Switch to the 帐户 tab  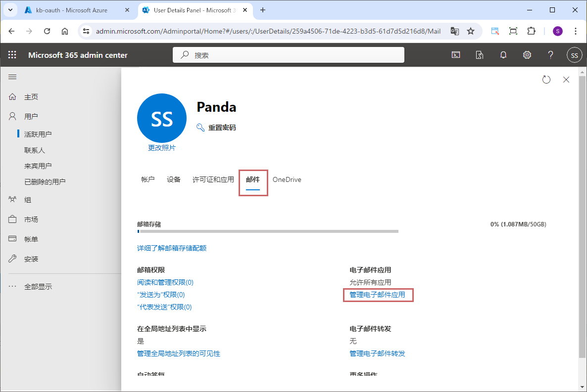(148, 179)
